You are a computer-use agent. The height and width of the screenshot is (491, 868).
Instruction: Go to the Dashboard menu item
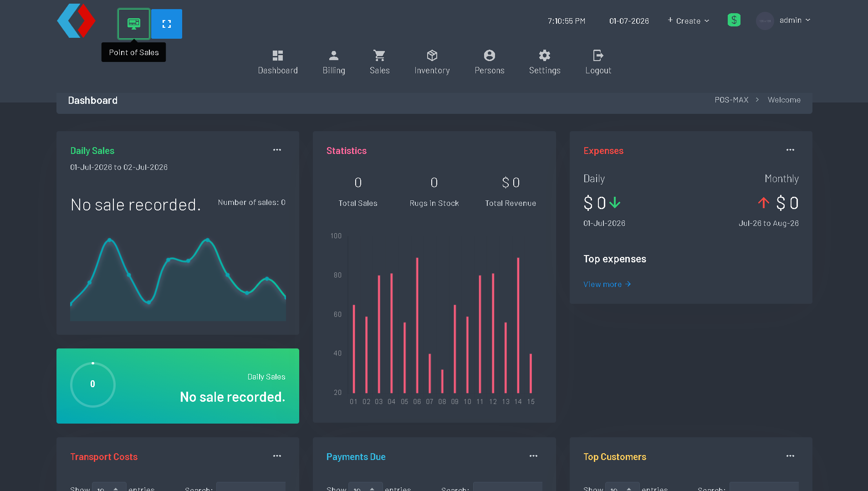point(278,62)
